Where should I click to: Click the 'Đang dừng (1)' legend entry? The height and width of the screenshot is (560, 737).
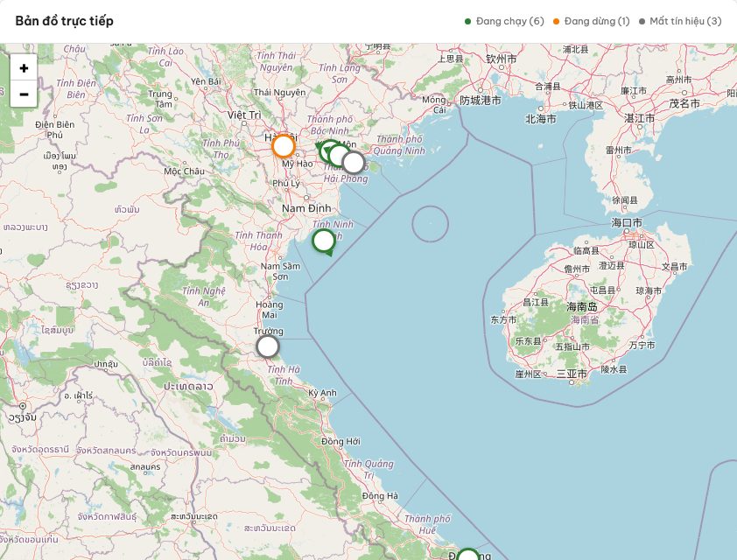[x=592, y=21]
